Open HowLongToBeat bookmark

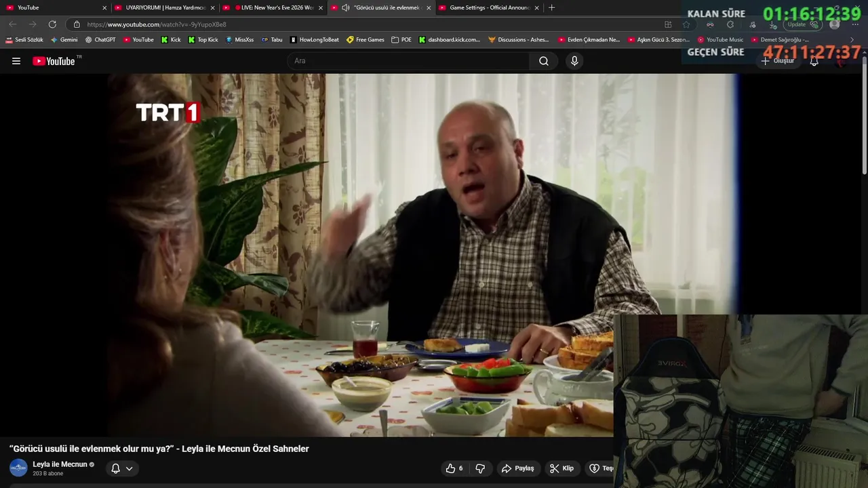[315, 40]
